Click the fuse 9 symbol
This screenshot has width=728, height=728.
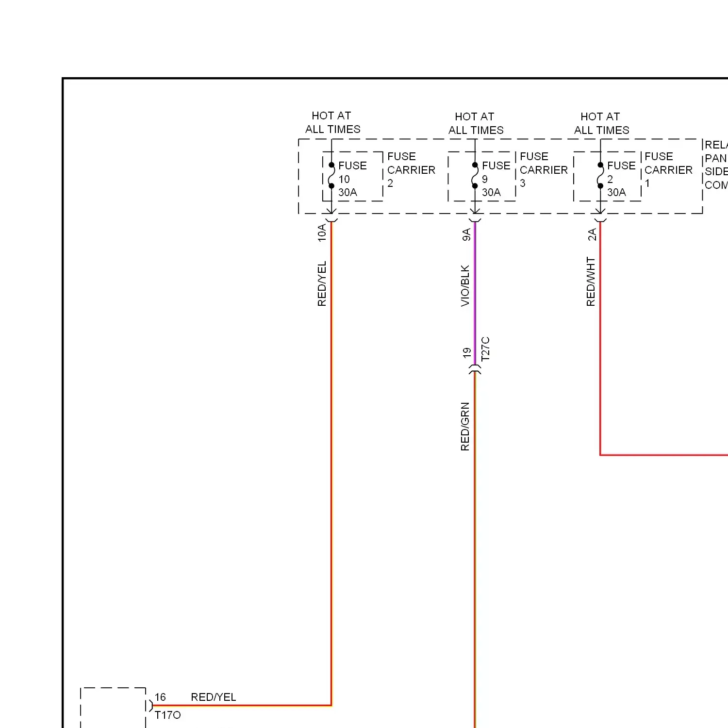click(475, 175)
